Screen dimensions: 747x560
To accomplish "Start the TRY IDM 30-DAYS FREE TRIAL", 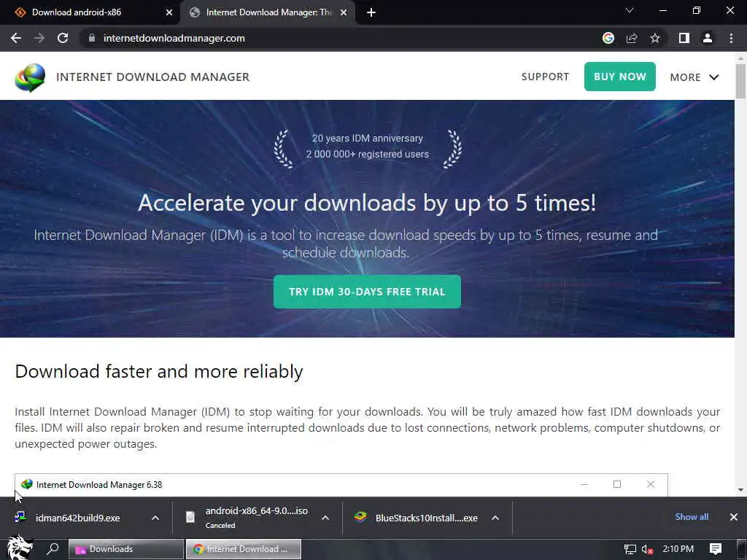I will (367, 292).
